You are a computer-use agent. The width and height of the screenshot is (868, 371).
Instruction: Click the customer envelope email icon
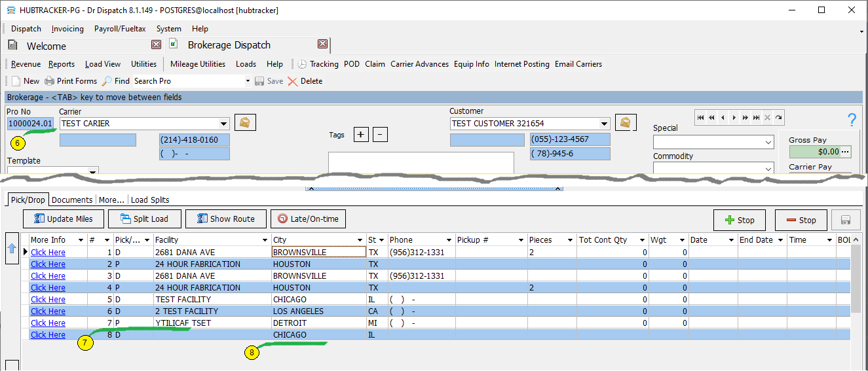[x=626, y=123]
